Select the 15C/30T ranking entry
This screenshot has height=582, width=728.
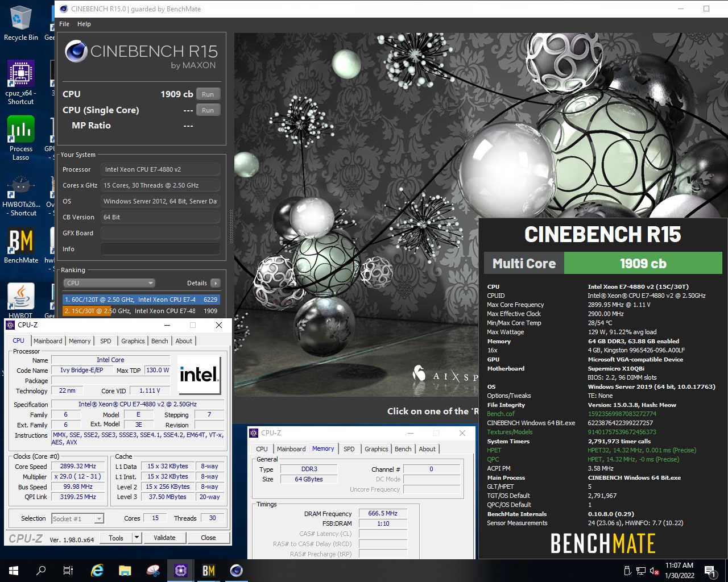[x=140, y=311]
